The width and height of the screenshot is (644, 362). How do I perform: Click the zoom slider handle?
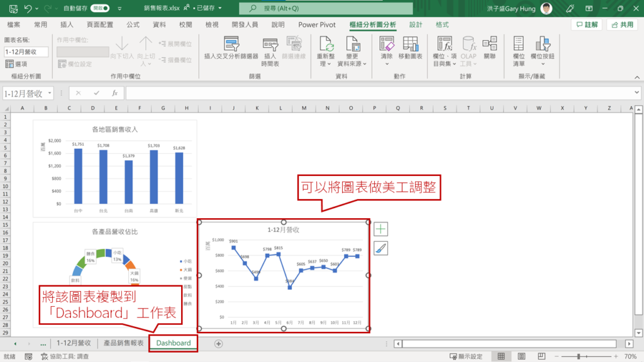[x=579, y=356]
